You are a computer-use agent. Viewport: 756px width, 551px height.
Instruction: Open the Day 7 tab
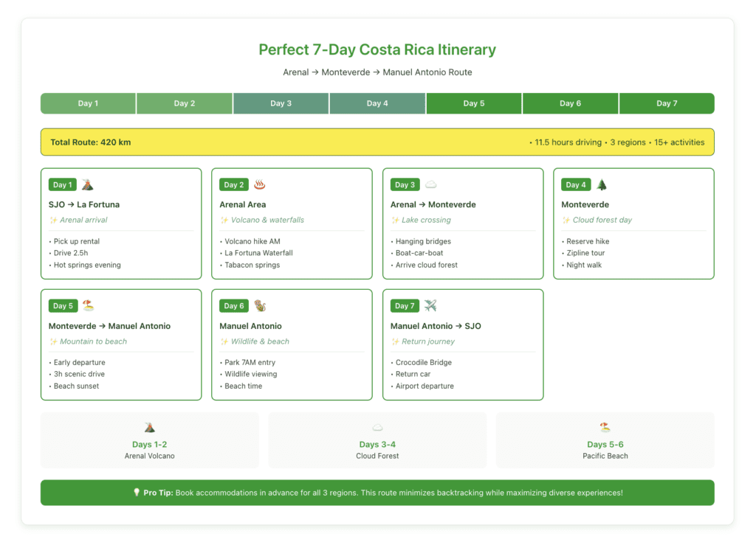point(667,103)
